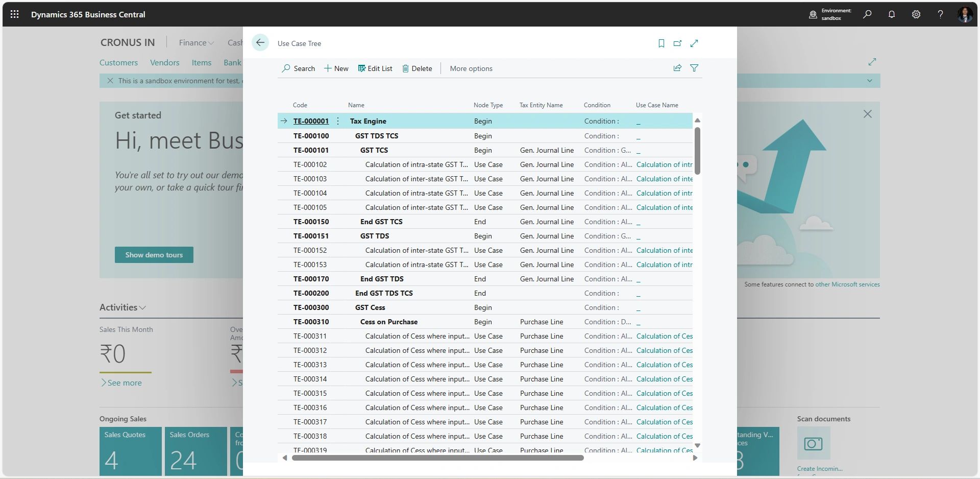The image size is (980, 479).
Task: Open this page in a new window
Action: click(677, 43)
